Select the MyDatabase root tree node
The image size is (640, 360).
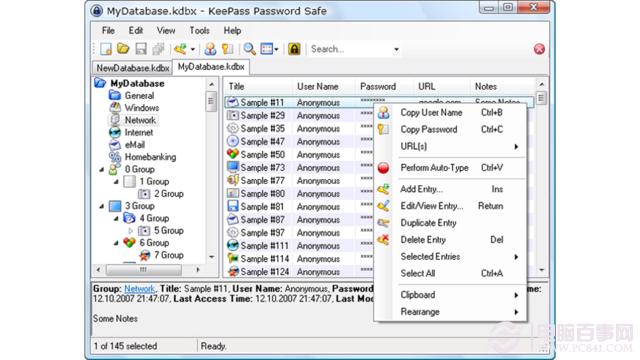tap(137, 83)
